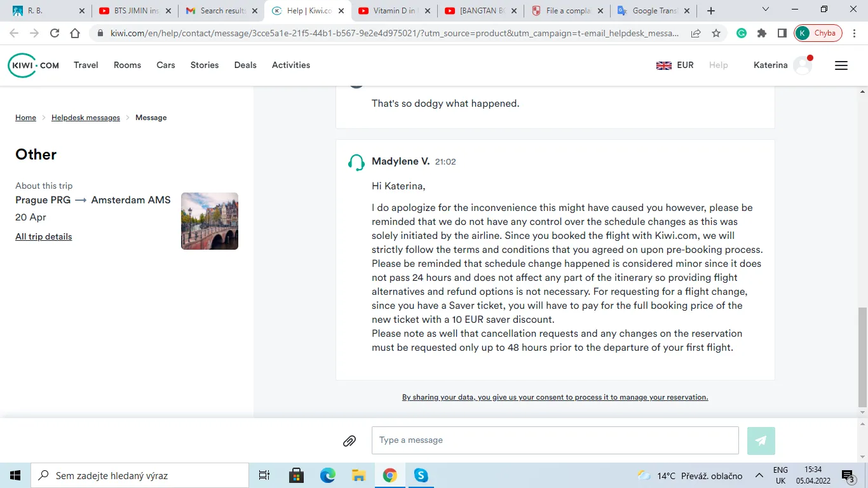Close the Google Translate tab
This screenshot has width=868, height=488.
click(x=686, y=11)
